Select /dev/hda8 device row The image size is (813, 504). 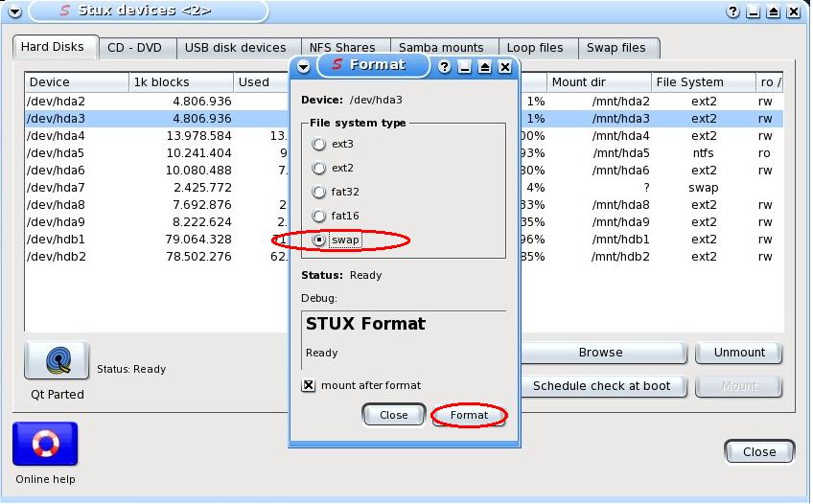click(x=404, y=205)
